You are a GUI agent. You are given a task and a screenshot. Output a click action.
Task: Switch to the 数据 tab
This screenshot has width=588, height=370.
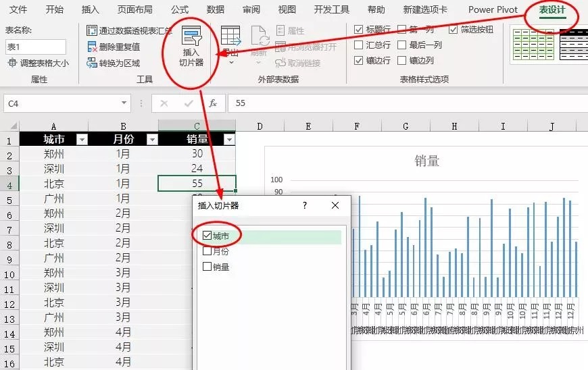tap(215, 9)
